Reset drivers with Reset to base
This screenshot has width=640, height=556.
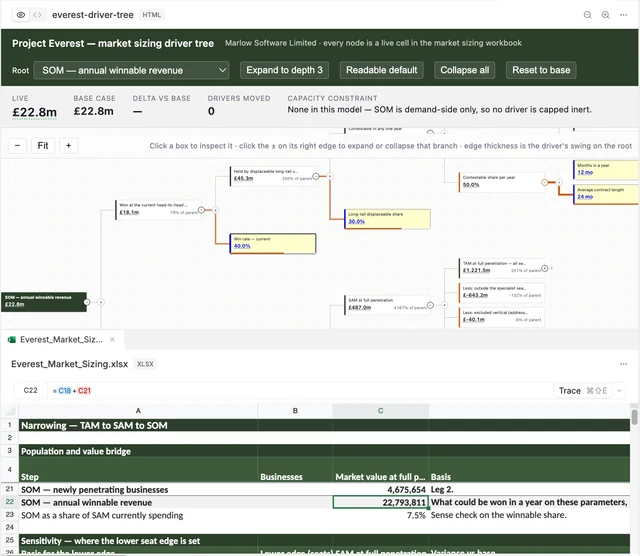pos(541,70)
